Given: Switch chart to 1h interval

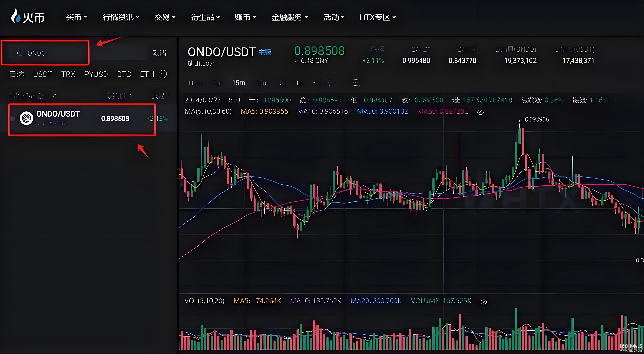Looking at the screenshot, I should 282,83.
